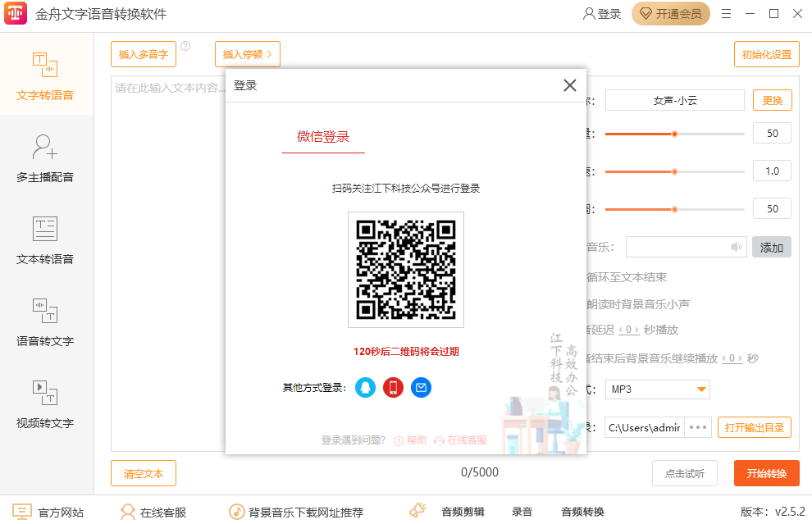Select the 微信登录 tab
The height and width of the screenshot is (524, 812).
tap(323, 137)
